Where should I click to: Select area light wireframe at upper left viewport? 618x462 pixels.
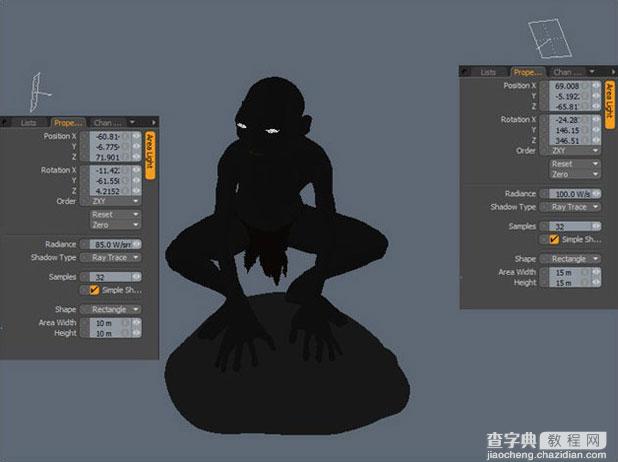click(x=39, y=92)
